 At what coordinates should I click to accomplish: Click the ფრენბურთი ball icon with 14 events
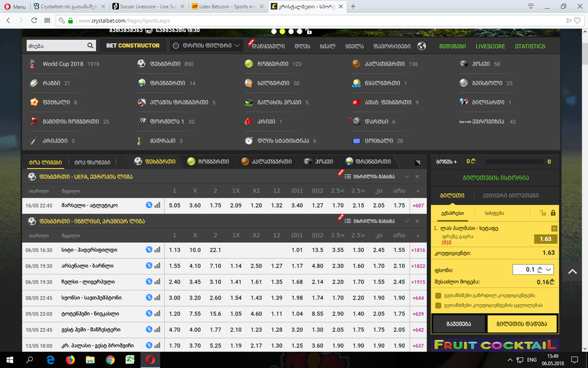[x=142, y=83]
